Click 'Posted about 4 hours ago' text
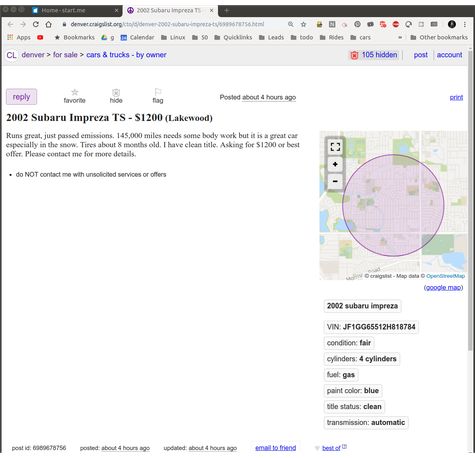Screen dimensions: 475x458 pyautogui.click(x=258, y=97)
